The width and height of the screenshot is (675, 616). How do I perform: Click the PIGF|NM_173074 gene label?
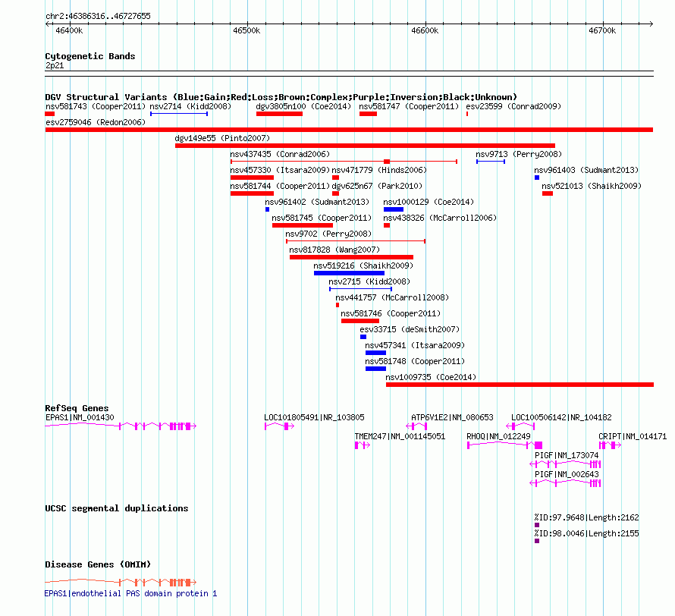pyautogui.click(x=567, y=455)
